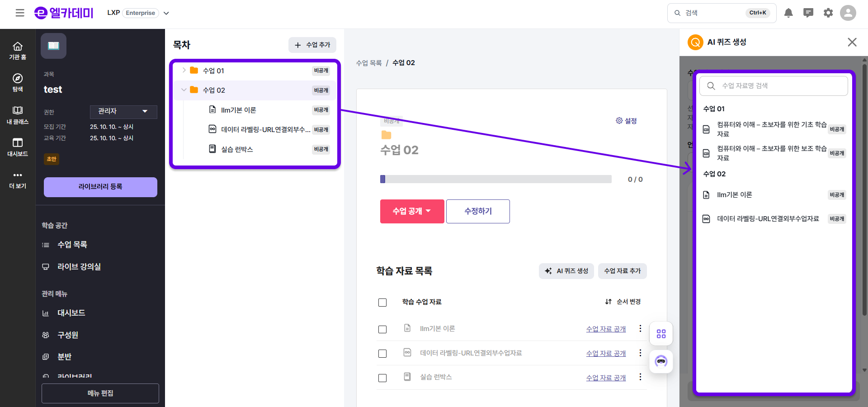
Task: Open the 수업 공개 dropdown button
Action: 412,211
